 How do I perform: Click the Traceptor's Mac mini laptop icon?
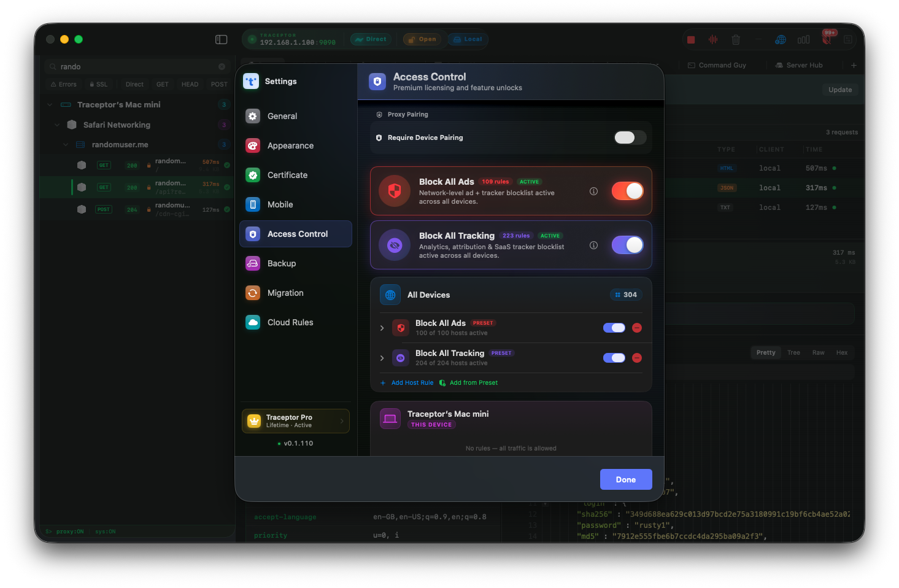coord(390,419)
